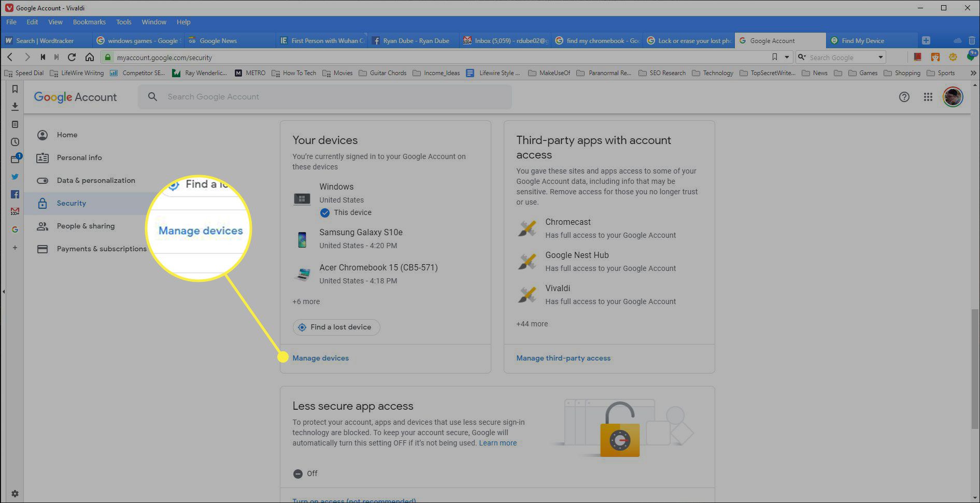Viewport: 980px width, 503px height.
Task: Open the File menu
Action: 11,22
